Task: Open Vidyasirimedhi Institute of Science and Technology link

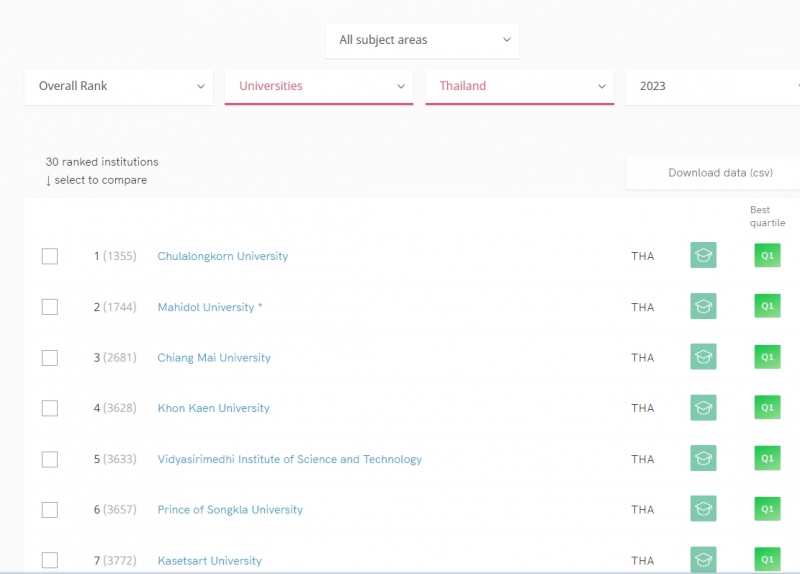Action: (289, 459)
